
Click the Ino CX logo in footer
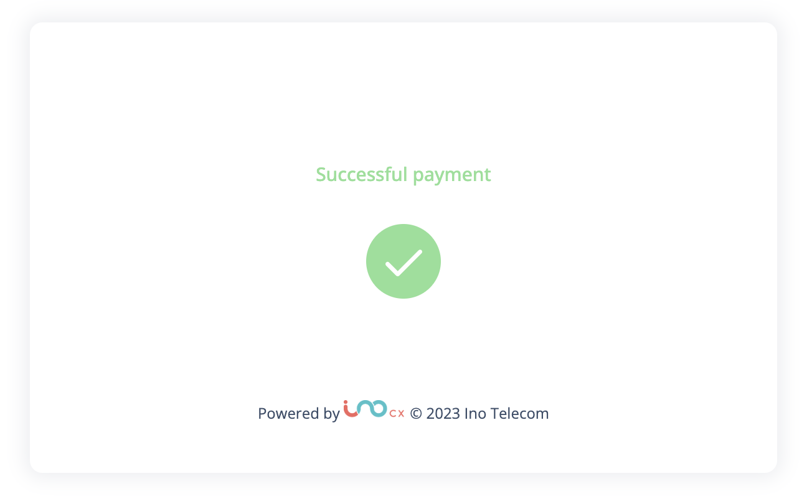pos(374,409)
